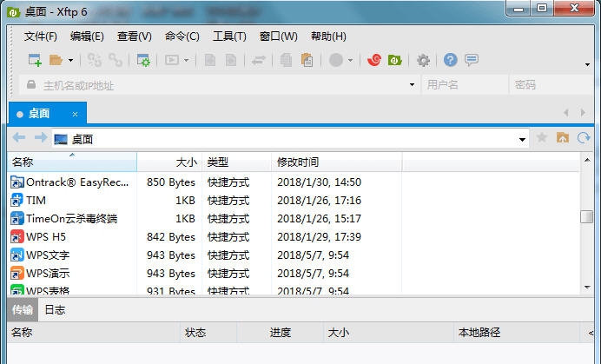601x364 pixels.
Task: Select the TIM shortcut in file list
Action: tap(36, 201)
